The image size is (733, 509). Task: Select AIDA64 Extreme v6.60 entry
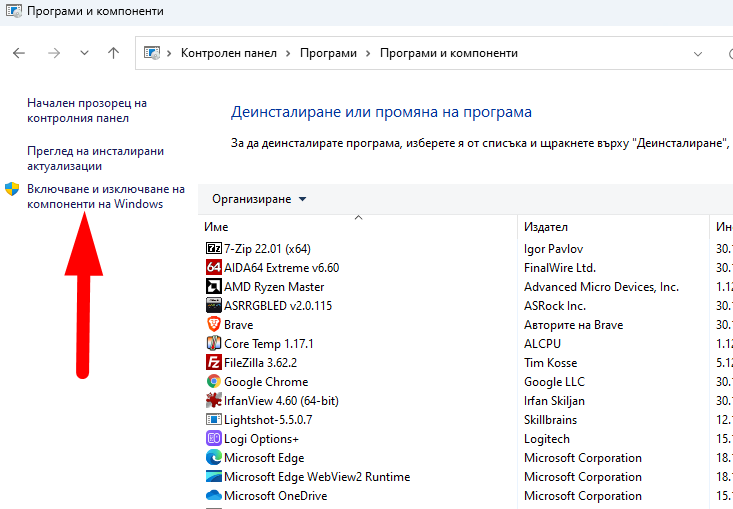click(281, 268)
